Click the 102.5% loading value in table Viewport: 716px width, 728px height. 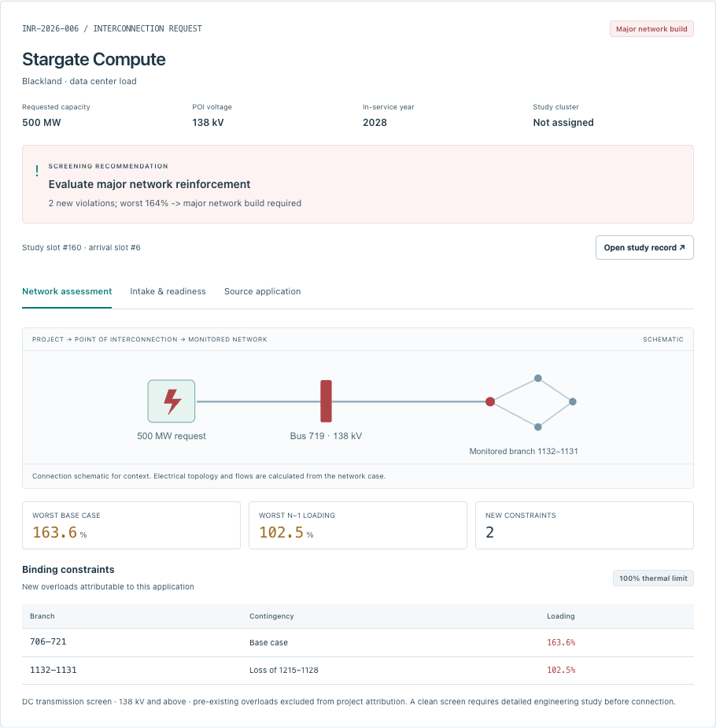point(560,670)
